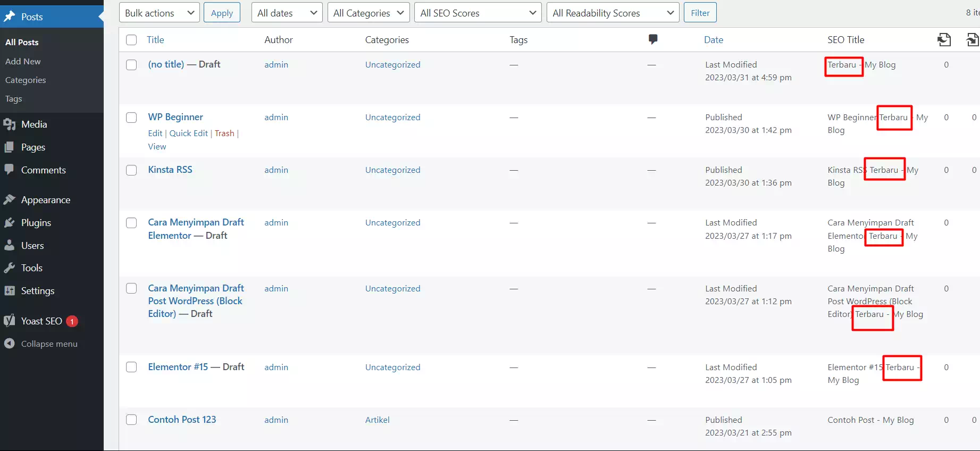The height and width of the screenshot is (451, 980).
Task: Click the Filter button
Action: [x=700, y=13]
